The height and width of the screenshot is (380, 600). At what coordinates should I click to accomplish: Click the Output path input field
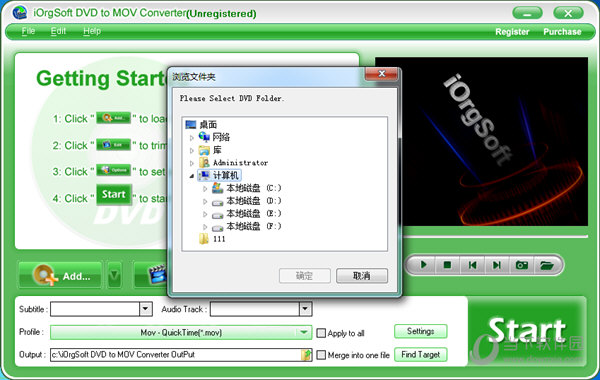click(175, 355)
